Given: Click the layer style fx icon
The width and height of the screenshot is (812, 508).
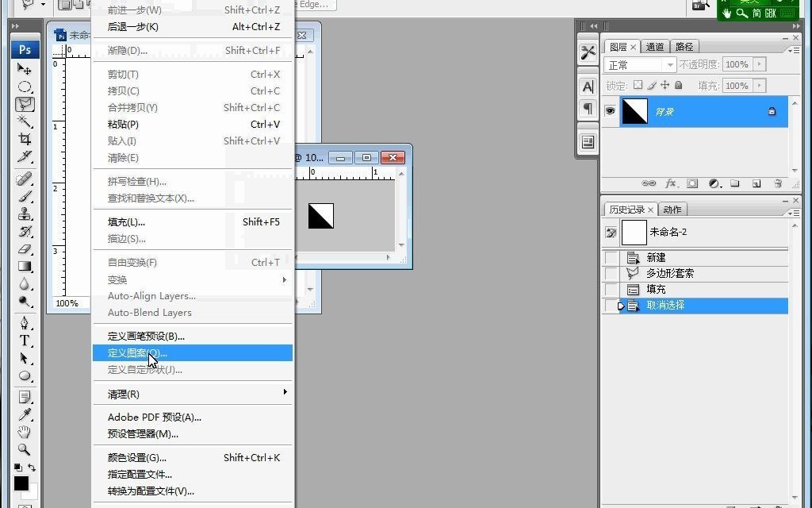Looking at the screenshot, I should (x=671, y=183).
